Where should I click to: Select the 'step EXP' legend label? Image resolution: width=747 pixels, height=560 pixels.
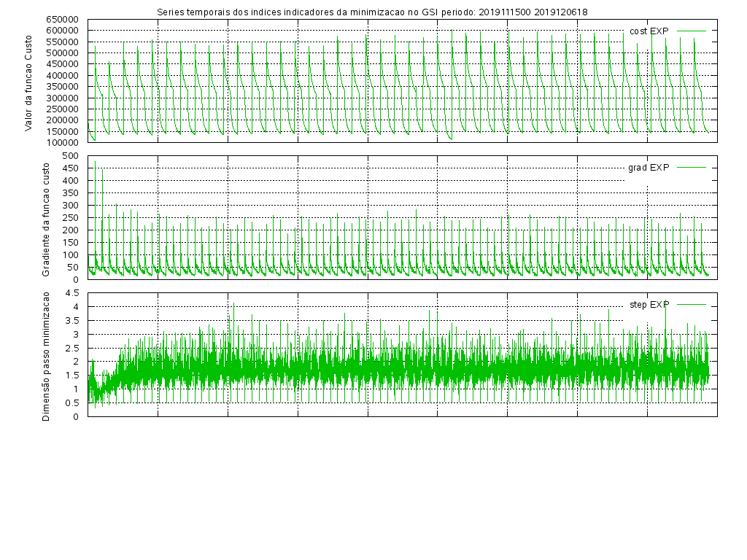tap(649, 305)
